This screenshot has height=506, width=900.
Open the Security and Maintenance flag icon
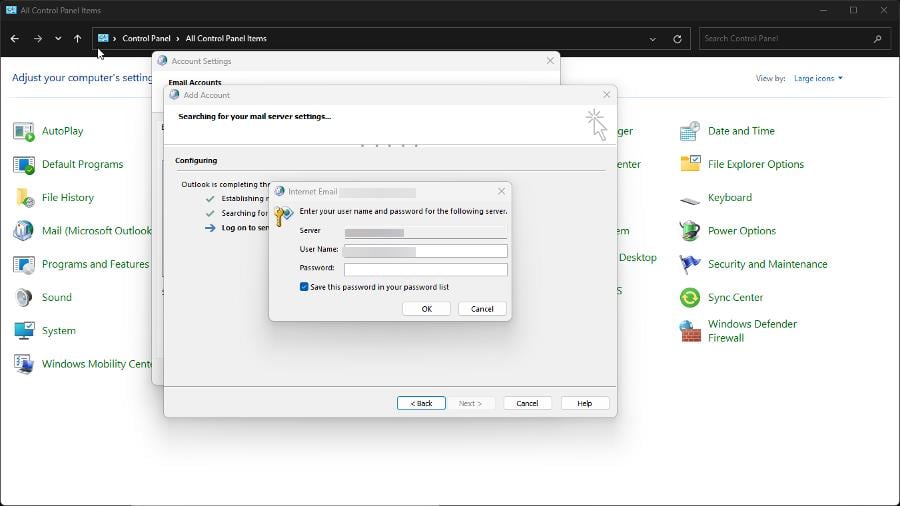point(690,264)
